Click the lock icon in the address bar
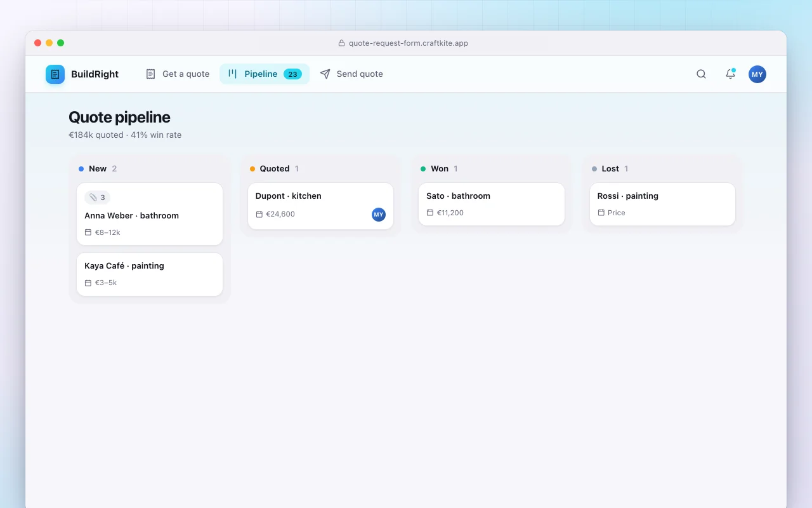Viewport: 812px width, 508px height. 342,43
